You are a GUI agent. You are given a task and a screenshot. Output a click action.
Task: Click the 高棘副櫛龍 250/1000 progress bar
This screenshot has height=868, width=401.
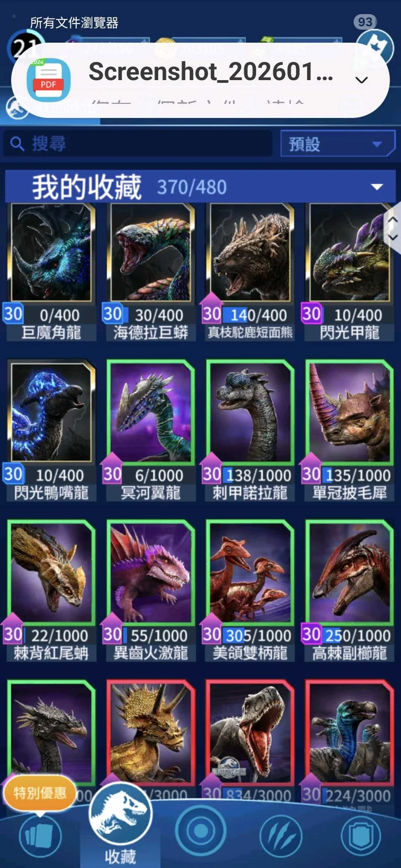tap(358, 635)
